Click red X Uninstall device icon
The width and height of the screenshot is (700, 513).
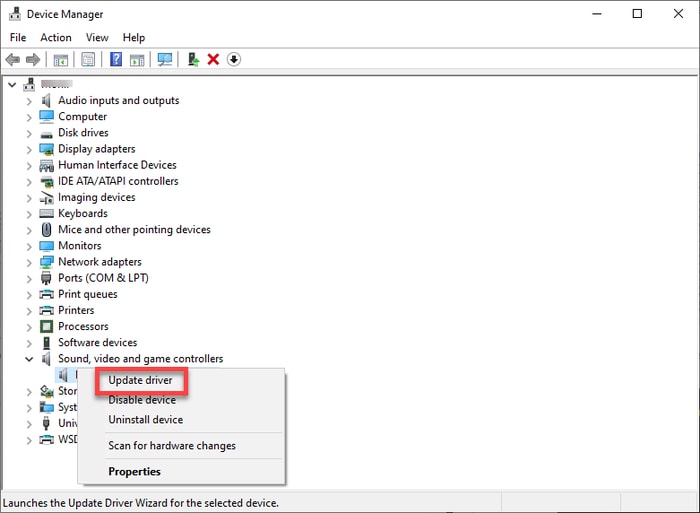pos(213,59)
